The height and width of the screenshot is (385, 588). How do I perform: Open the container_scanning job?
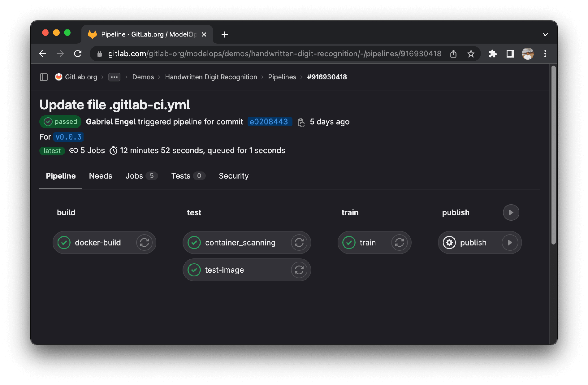coord(240,243)
